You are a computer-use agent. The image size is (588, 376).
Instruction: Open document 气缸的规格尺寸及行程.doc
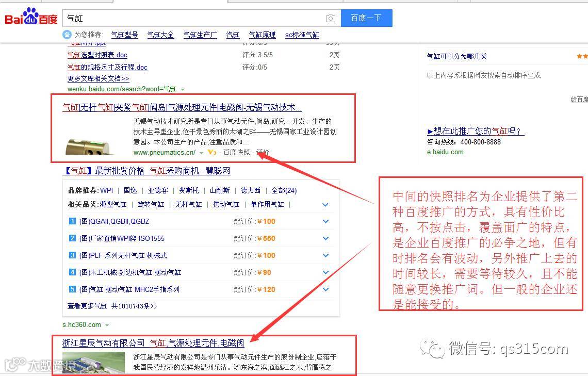(107, 67)
